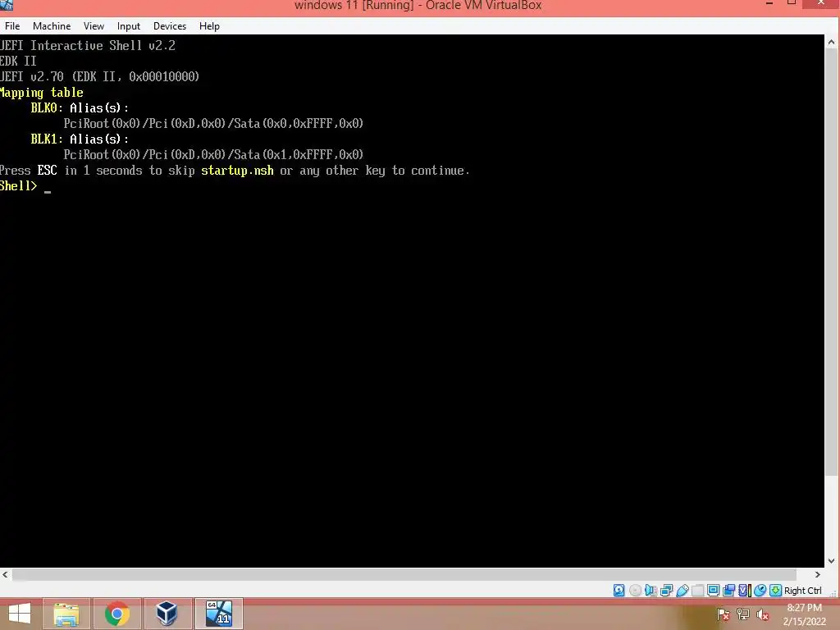The width and height of the screenshot is (840, 630).
Task: Click the recording status icon
Action: coord(728,591)
